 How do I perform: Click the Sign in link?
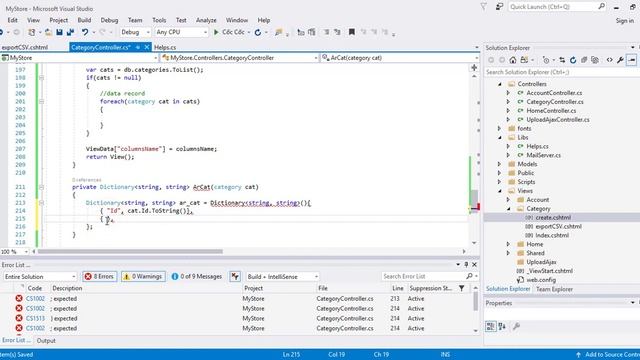[624, 20]
